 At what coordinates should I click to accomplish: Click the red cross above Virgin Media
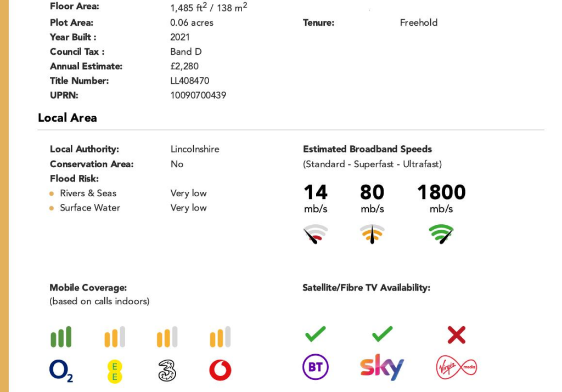(456, 335)
